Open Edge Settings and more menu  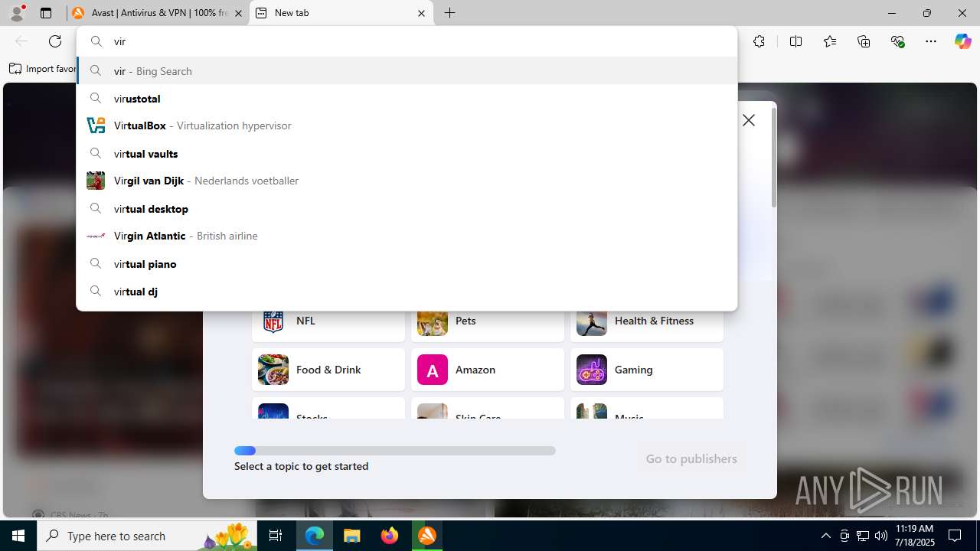[x=931, y=41]
